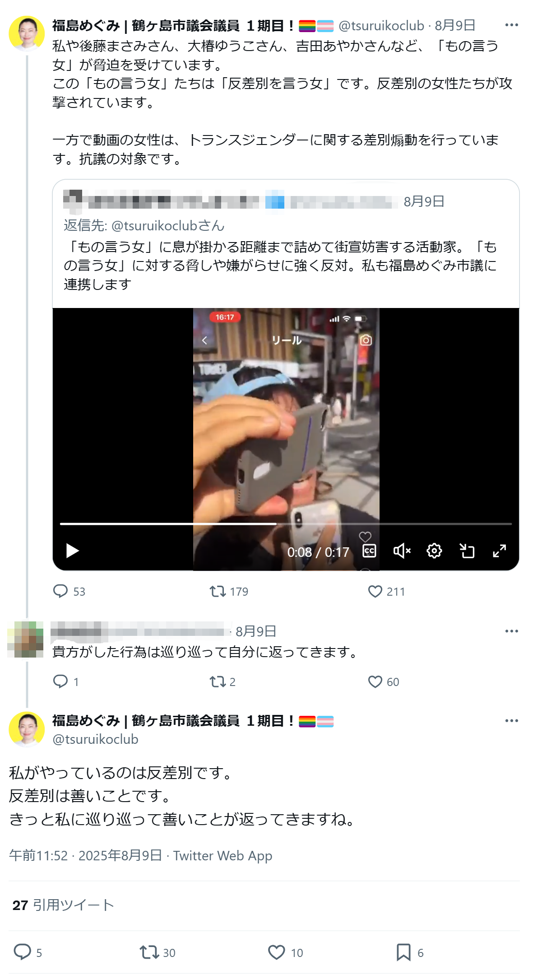
Task: Unmute the video sound
Action: click(402, 551)
